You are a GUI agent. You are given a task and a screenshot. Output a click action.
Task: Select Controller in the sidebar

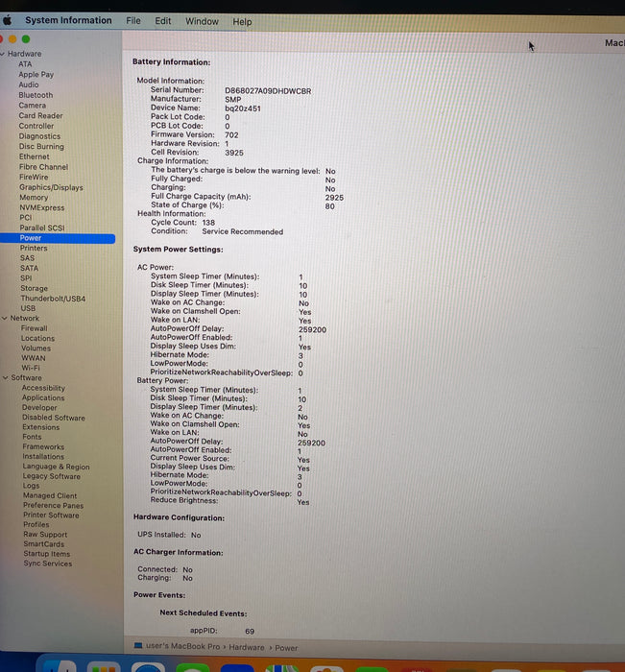tap(36, 126)
